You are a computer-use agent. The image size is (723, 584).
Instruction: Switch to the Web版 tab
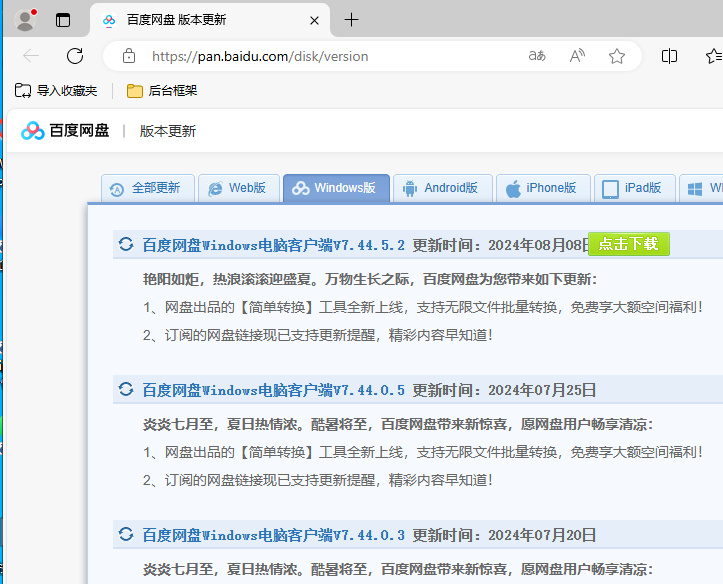(239, 188)
